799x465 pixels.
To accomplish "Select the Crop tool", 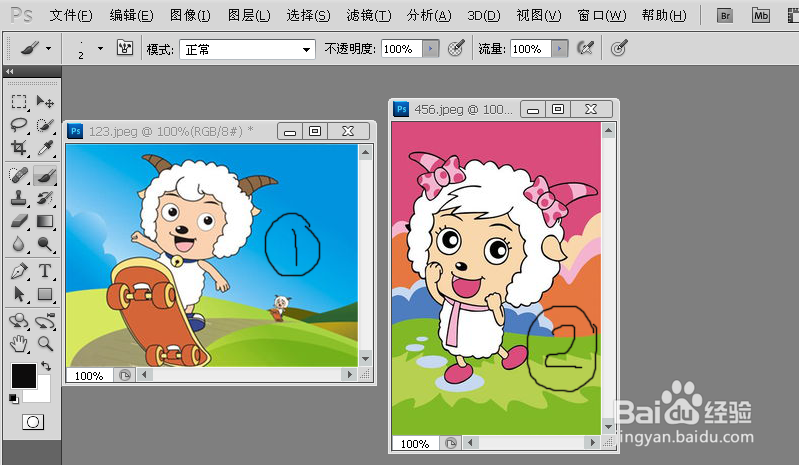I will (x=19, y=148).
